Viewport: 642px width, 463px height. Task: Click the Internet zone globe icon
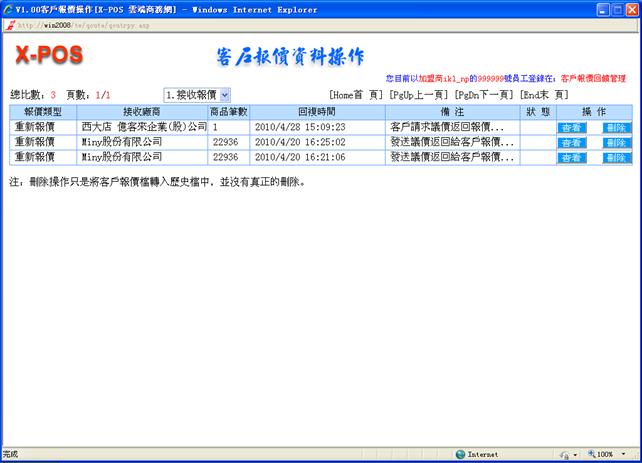click(460, 453)
